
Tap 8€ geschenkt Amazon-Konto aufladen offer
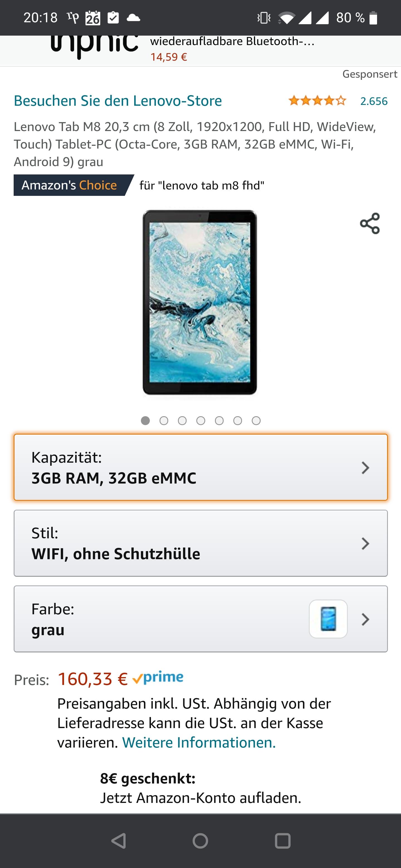pyautogui.click(x=201, y=788)
